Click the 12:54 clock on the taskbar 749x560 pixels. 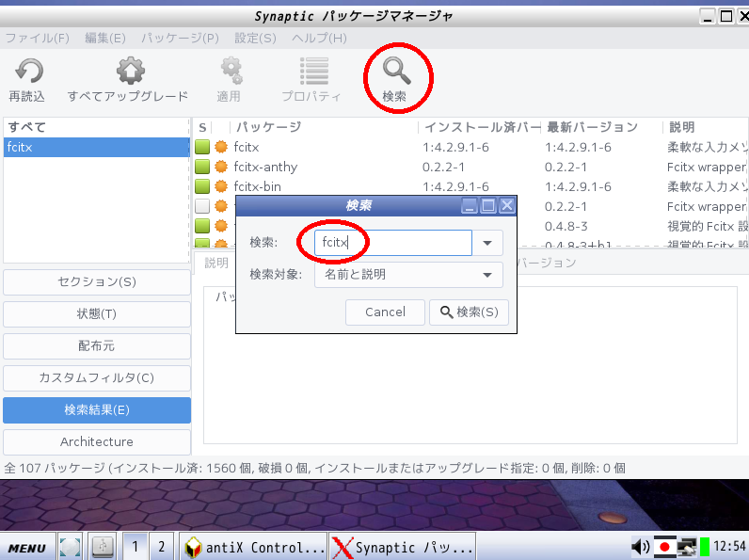tap(730, 546)
